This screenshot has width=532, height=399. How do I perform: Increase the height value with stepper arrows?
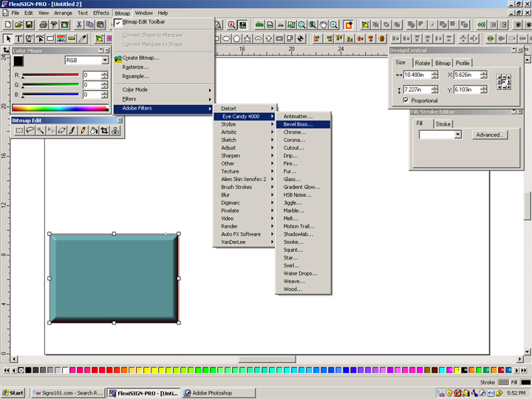pyautogui.click(x=435, y=87)
